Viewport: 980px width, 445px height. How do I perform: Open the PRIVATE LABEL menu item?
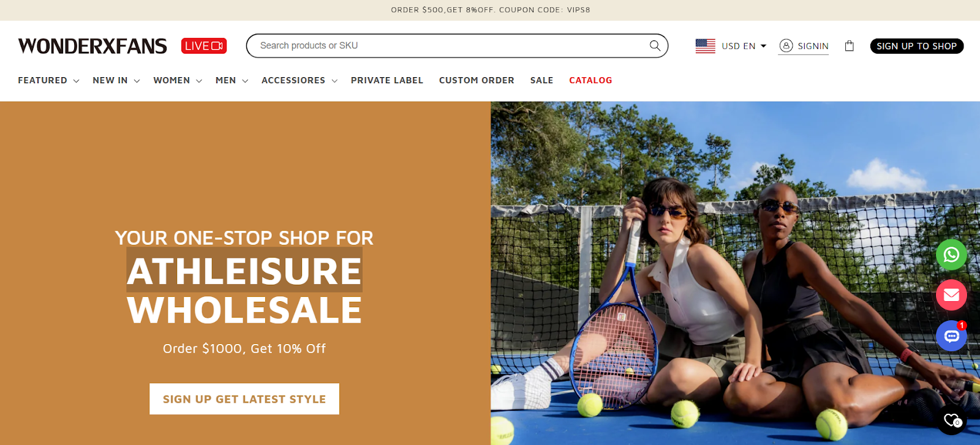387,80
